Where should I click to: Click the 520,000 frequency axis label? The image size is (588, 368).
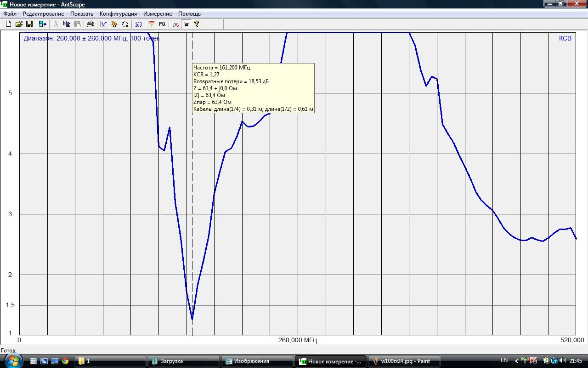tap(572, 340)
